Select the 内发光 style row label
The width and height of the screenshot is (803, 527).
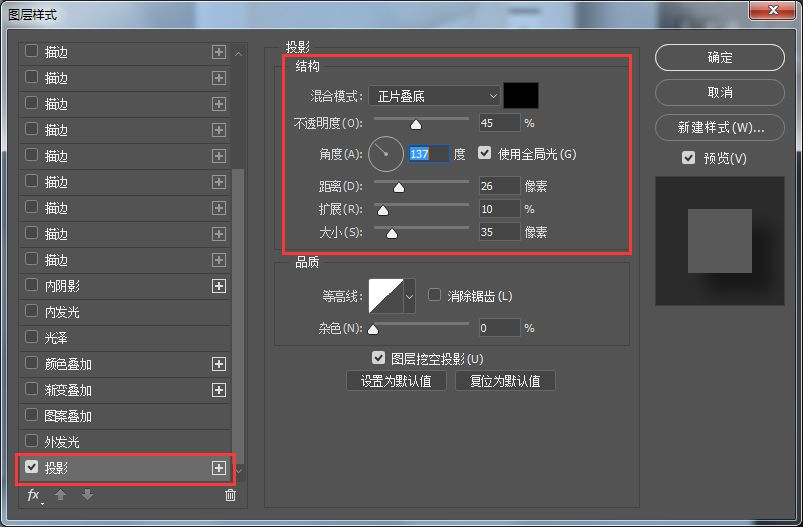tap(62, 312)
